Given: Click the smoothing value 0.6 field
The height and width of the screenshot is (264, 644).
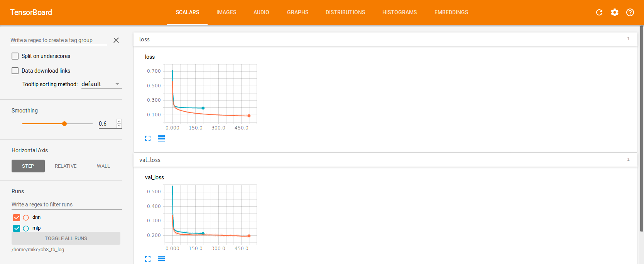Looking at the screenshot, I should pyautogui.click(x=107, y=124).
